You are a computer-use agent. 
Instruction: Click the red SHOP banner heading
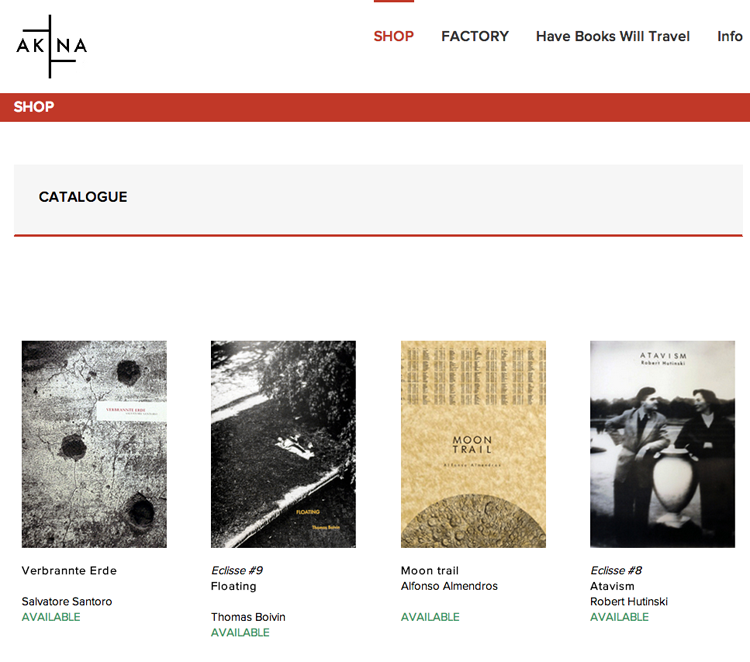coord(34,107)
